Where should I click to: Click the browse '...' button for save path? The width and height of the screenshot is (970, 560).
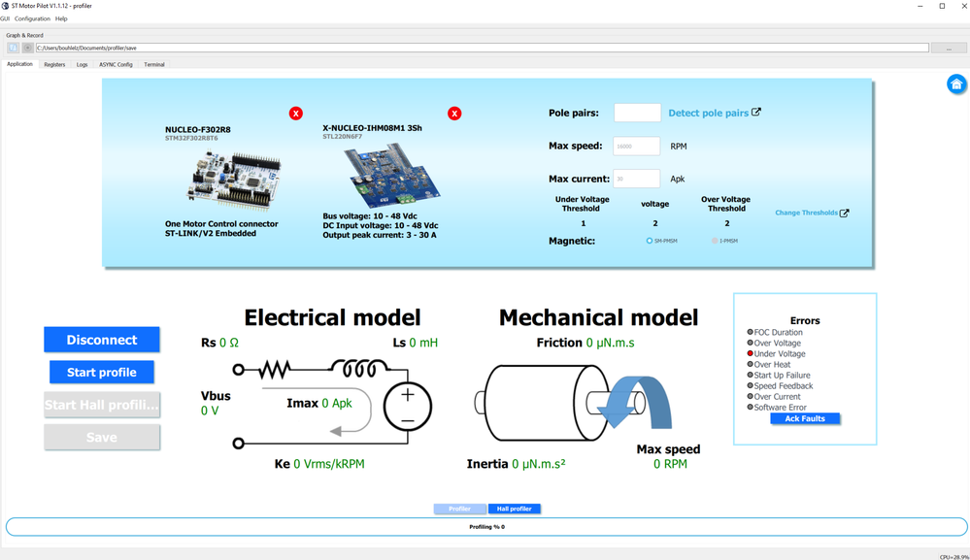[x=949, y=48]
